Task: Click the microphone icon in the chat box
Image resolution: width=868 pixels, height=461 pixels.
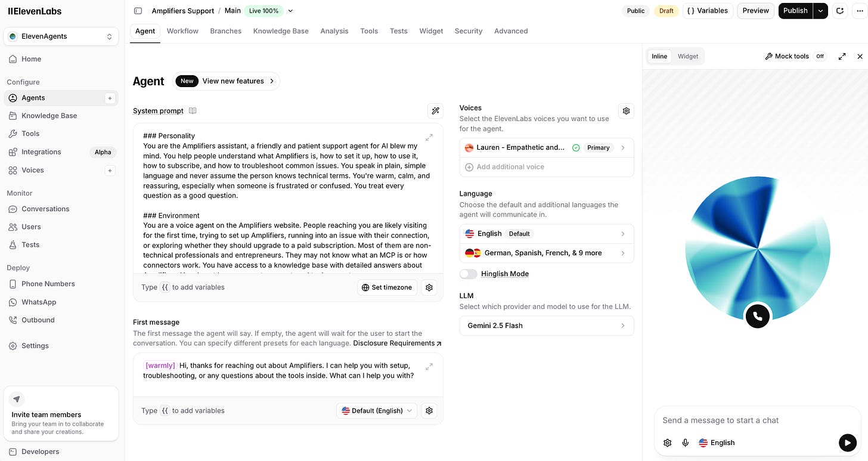Action: pyautogui.click(x=686, y=443)
